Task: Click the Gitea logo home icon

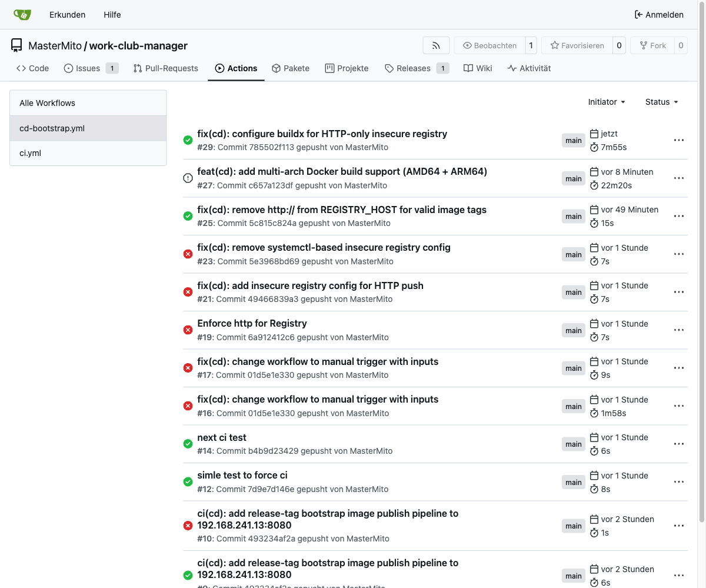Action: pyautogui.click(x=22, y=15)
